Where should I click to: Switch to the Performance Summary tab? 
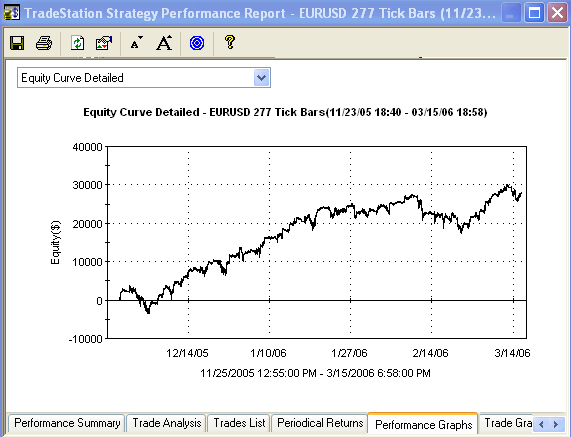67,423
